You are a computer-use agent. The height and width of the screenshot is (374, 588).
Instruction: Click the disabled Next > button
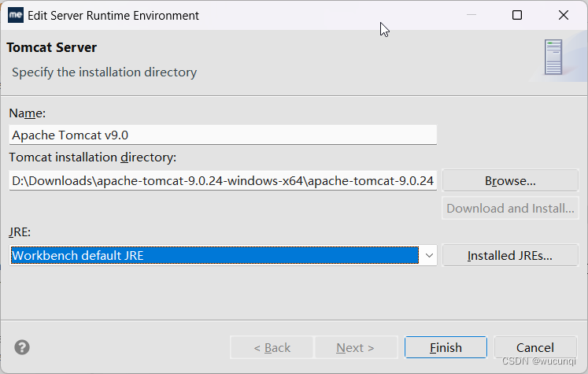[x=356, y=347]
